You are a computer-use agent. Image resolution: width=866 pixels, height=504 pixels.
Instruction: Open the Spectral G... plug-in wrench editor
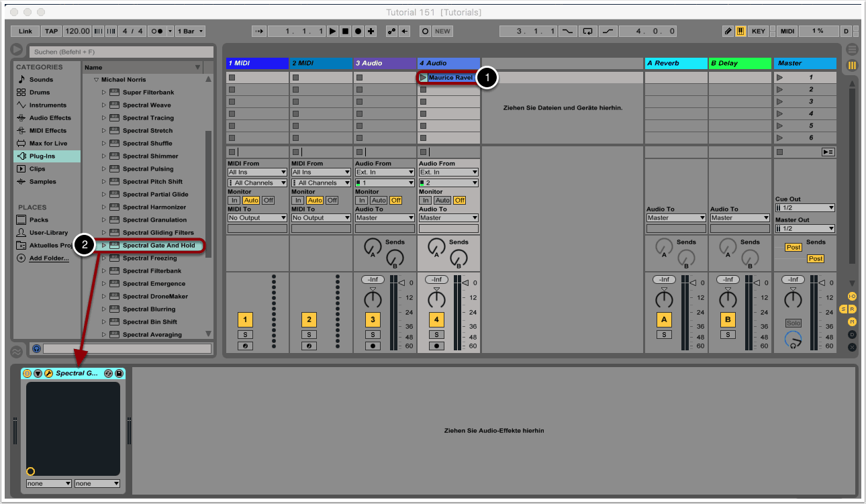[49, 373]
